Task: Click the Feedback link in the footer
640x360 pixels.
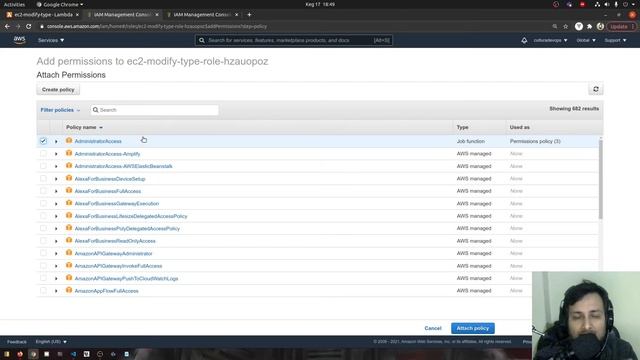Action: click(x=17, y=342)
